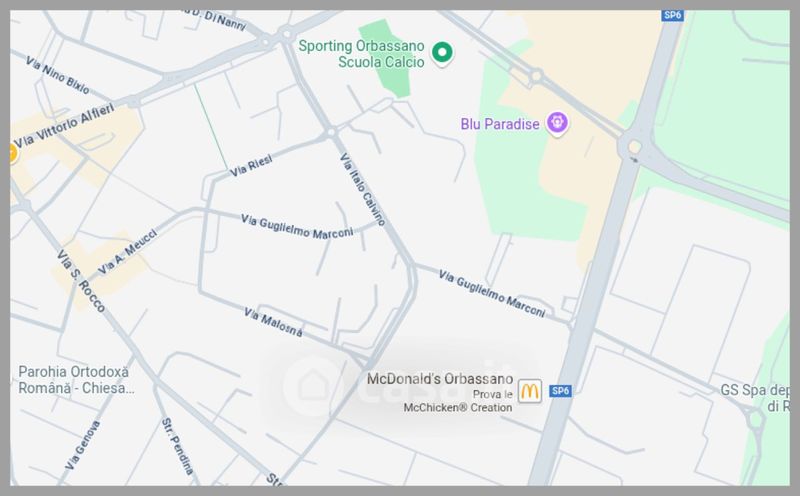Click the Via Italo Calvino street label
Image resolution: width=800 pixels, height=496 pixels.
363,189
